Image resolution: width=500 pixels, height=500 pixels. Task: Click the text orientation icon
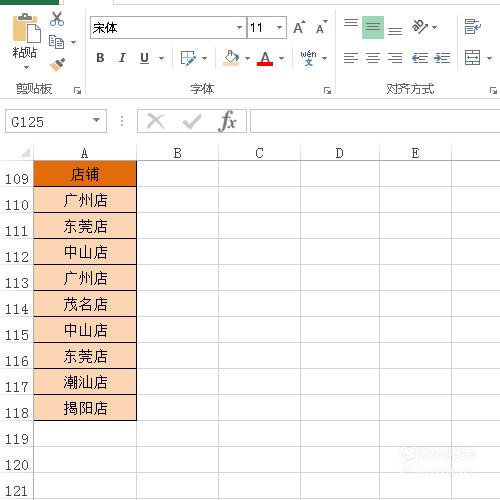click(420, 27)
